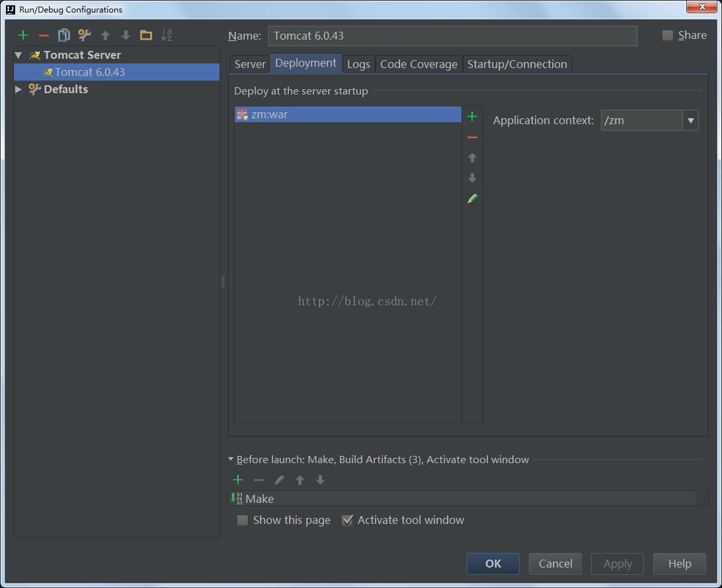The height and width of the screenshot is (588, 722).
Task: Remove zm:war artifact with red minus
Action: point(472,137)
